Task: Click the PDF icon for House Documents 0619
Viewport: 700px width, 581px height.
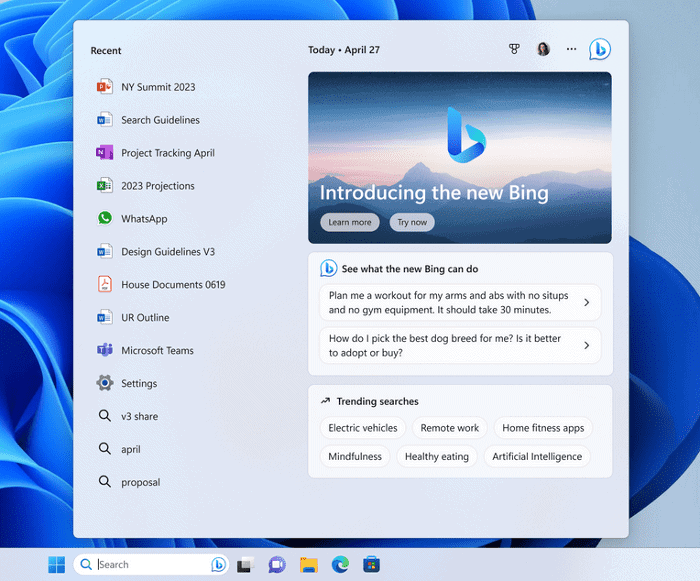Action: [105, 284]
